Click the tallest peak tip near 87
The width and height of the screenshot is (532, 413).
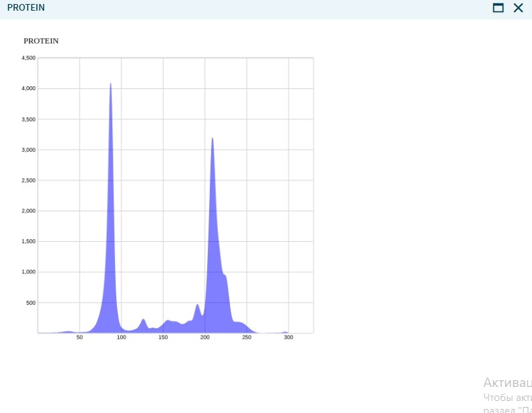(110, 84)
